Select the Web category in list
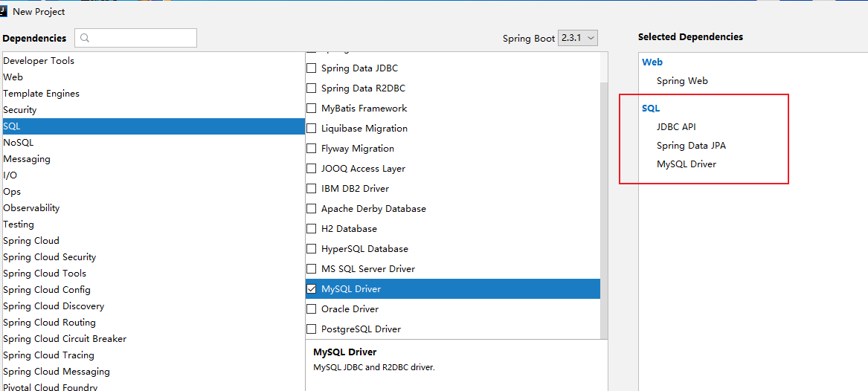The image size is (868, 391). pos(152,77)
